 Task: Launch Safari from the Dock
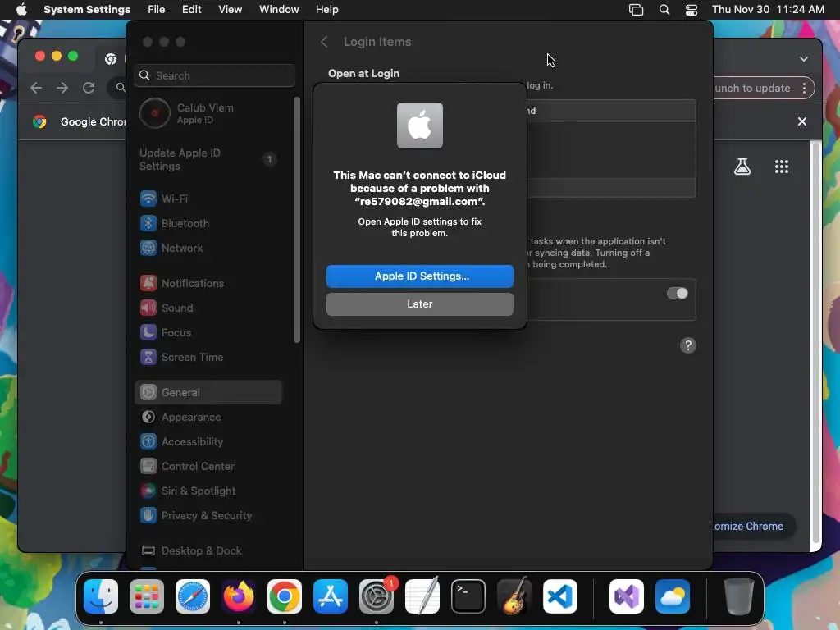click(193, 596)
